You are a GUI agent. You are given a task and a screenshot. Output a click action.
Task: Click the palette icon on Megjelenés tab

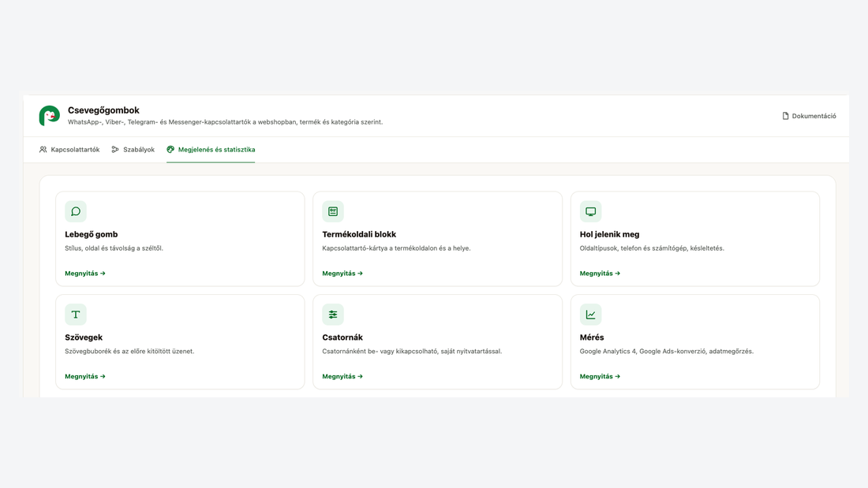pyautogui.click(x=170, y=149)
